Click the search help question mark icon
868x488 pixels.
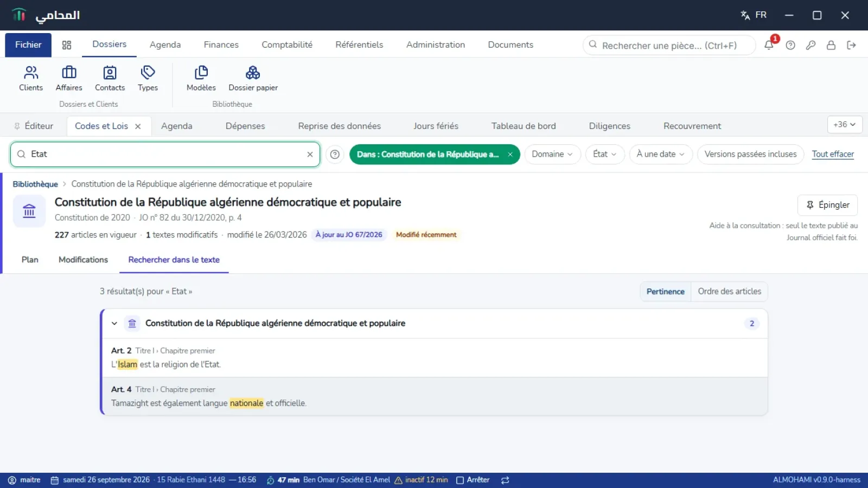(335, 155)
